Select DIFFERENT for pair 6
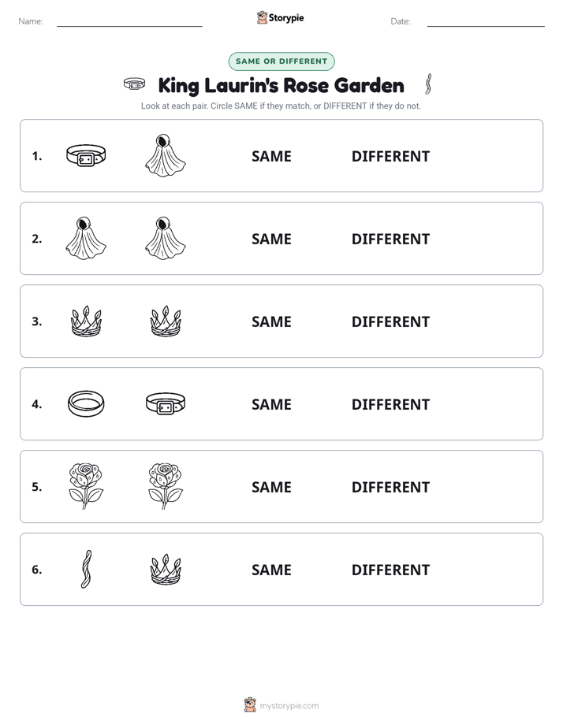This screenshot has width=563, height=728. 390,570
